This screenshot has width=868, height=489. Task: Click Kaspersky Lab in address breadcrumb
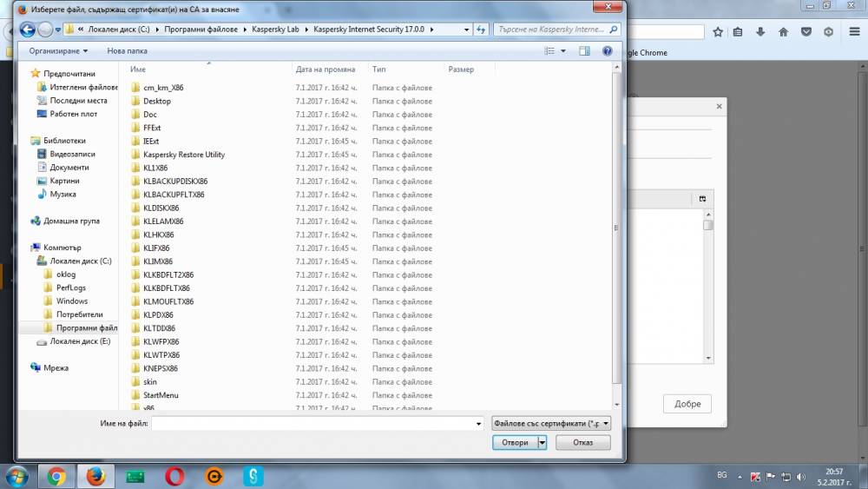tap(275, 30)
